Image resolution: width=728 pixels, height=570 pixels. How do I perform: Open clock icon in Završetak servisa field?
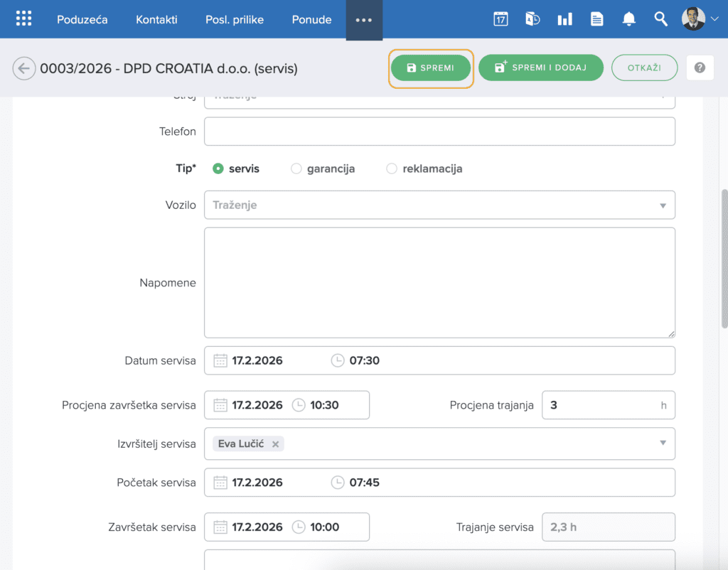pyautogui.click(x=299, y=527)
